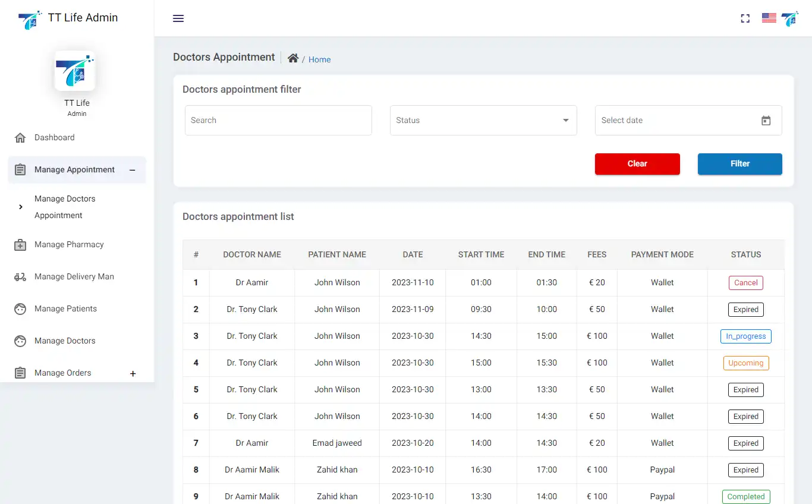The height and width of the screenshot is (504, 812).
Task: Click the TT Life avatar in sidebar
Action: coord(75,71)
